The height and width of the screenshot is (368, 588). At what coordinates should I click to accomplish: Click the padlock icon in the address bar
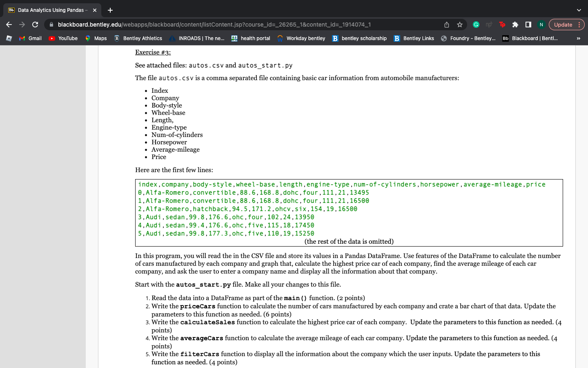(51, 25)
